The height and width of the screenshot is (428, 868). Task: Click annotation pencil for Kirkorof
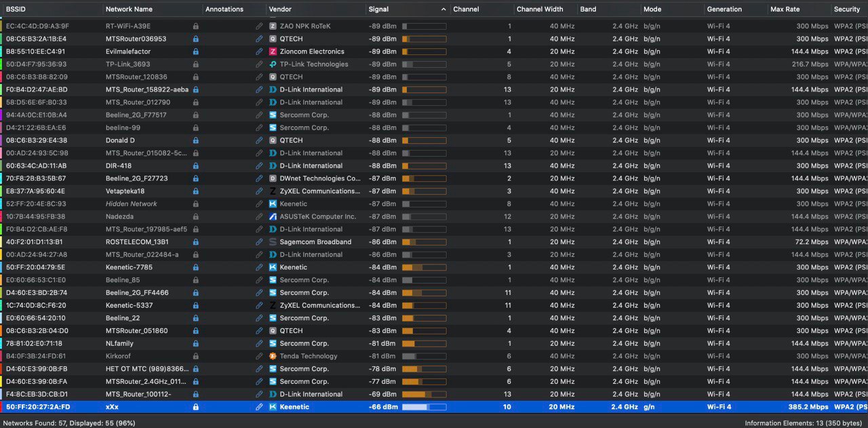[x=259, y=356]
